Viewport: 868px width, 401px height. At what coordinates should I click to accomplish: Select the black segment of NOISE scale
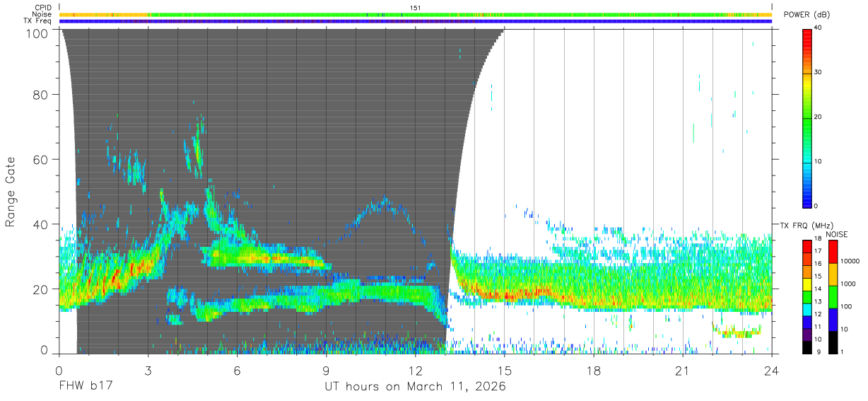(x=833, y=342)
